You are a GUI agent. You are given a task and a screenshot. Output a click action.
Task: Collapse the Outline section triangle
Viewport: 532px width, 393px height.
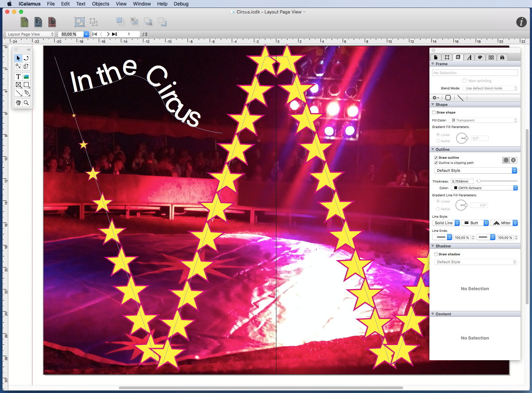[433, 149]
